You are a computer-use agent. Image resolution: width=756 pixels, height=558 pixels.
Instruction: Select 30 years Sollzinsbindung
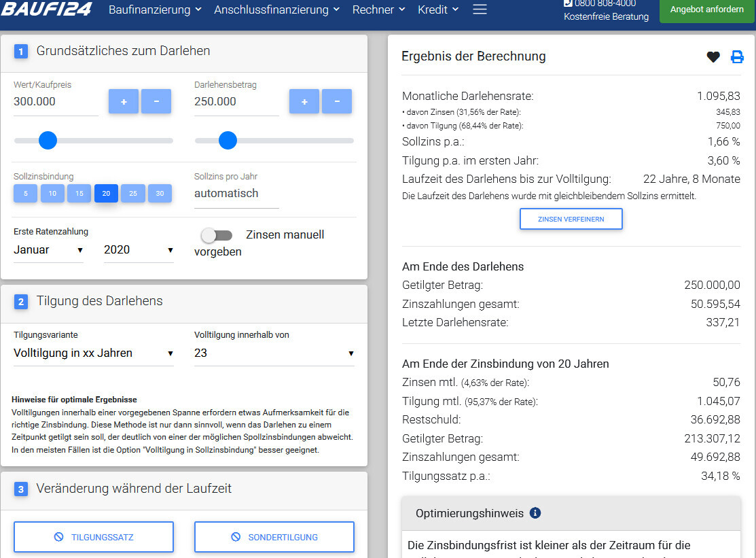(x=160, y=194)
